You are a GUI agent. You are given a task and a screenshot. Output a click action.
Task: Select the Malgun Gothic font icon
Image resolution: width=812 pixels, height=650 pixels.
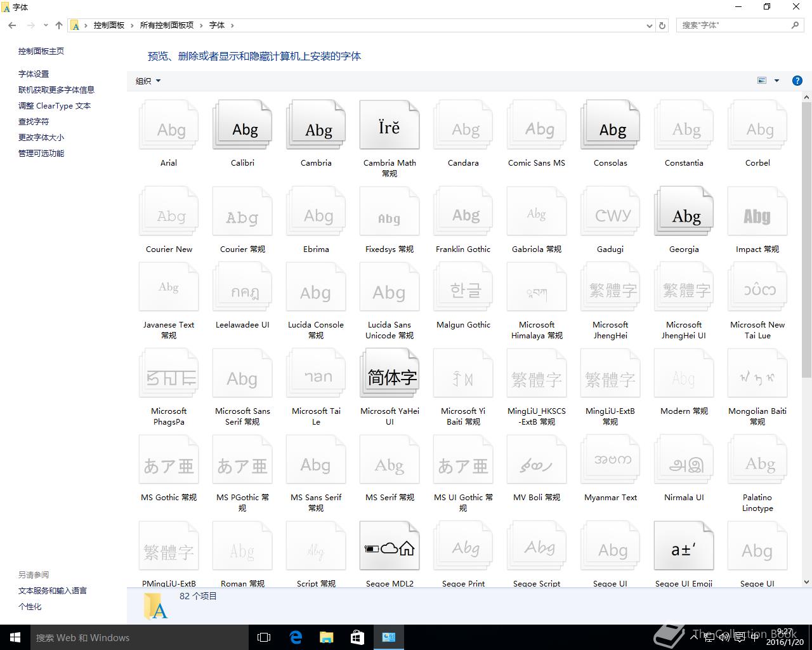pos(463,287)
